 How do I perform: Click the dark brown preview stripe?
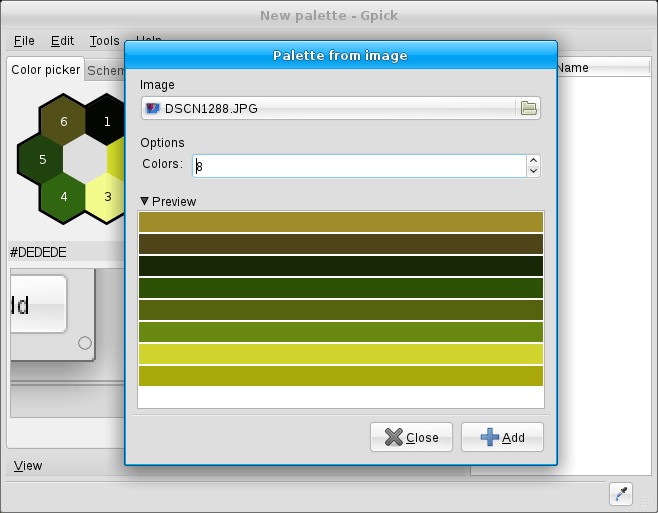(x=341, y=244)
